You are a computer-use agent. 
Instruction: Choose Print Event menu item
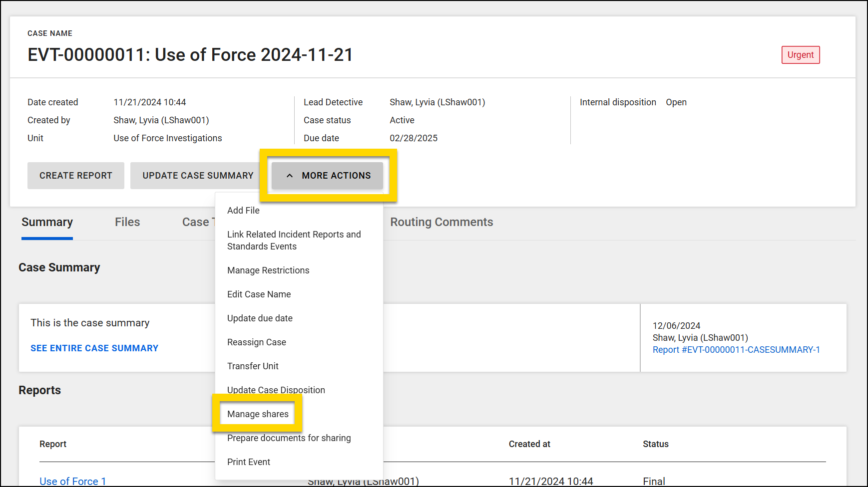[x=248, y=462]
